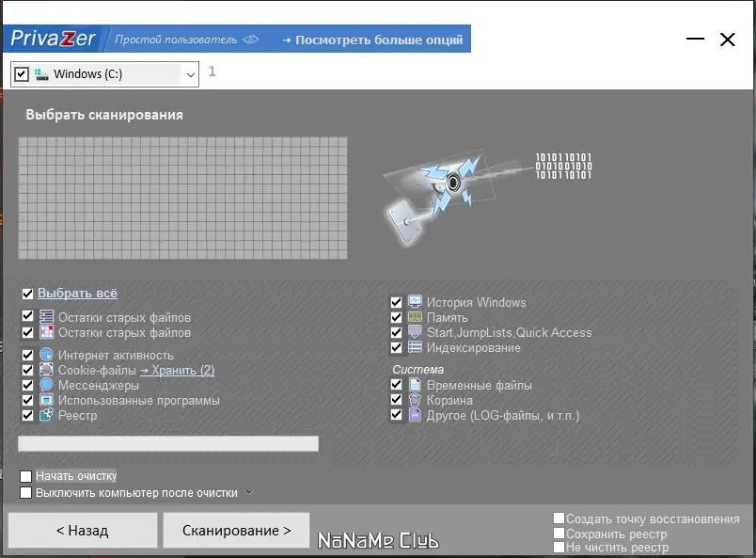The width and height of the screenshot is (756, 558).
Task: Open the Windows (C:) drive dropdown
Action: tap(191, 75)
